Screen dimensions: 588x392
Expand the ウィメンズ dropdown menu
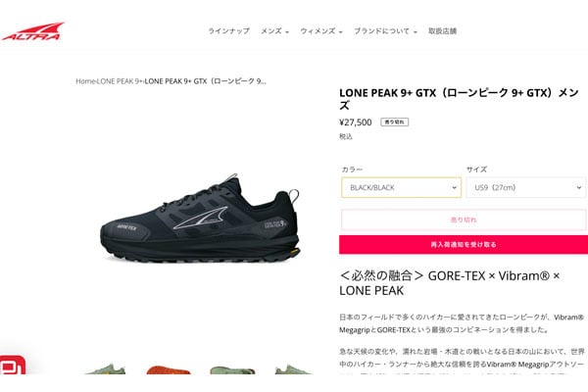click(321, 31)
